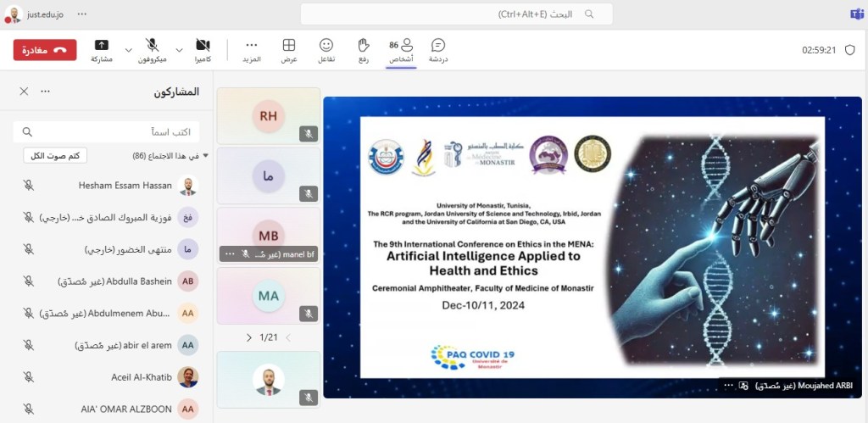Click the shield security icon near timer
The width and height of the screenshot is (868, 423).
coord(849,50)
